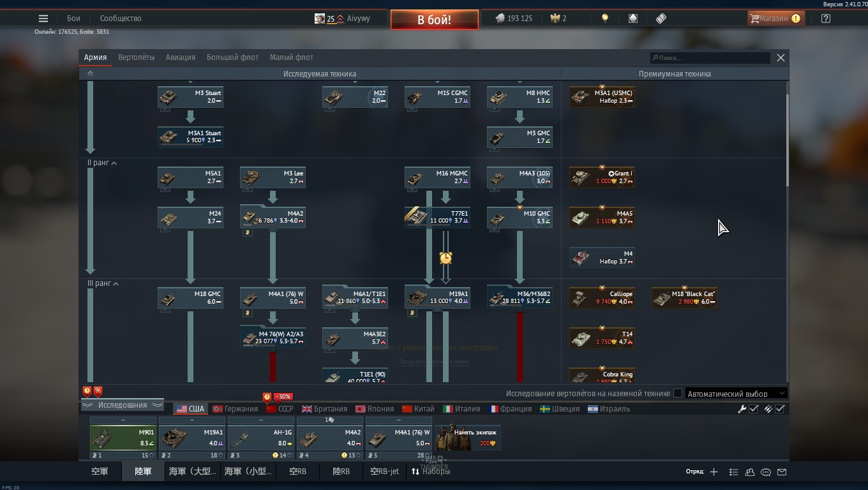Click Нанять экипаж to hire crew
Screen dimensions: 868x490
coord(468,438)
